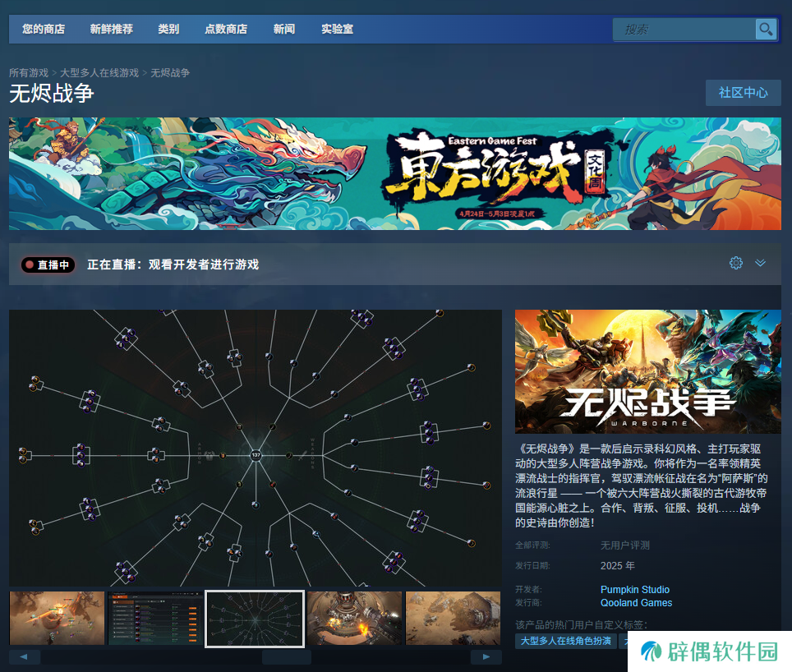Select the skill-tree thumbnail
Screen dimensions: 792x672
(x=255, y=619)
